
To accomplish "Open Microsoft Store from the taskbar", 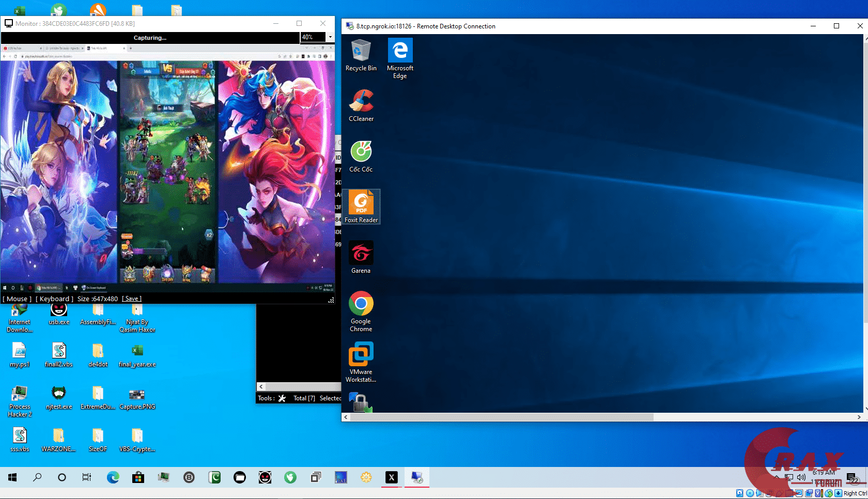I will [138, 477].
